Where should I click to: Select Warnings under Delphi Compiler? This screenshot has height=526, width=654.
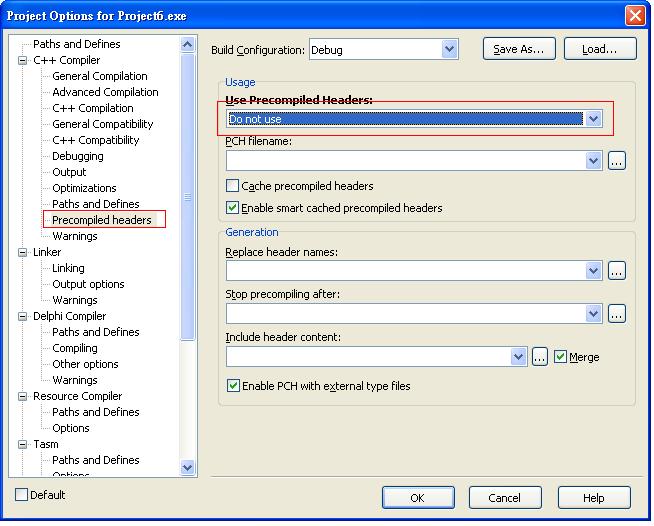tap(75, 380)
